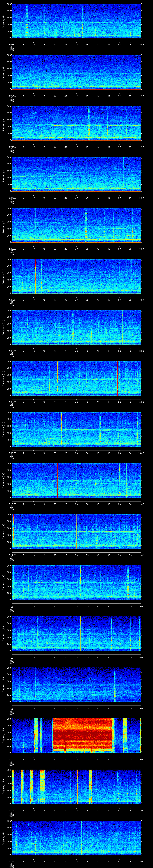Click the large red broadband block in 3:15:00 panel
Image resolution: width=153 pixels, height=868 pixels.
click(x=82, y=735)
